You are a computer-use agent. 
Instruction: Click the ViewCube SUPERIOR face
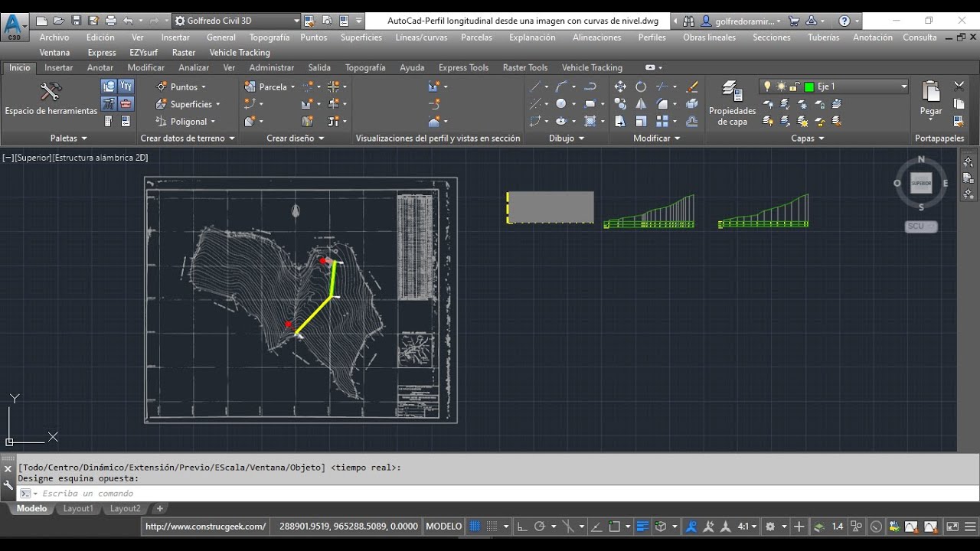pos(921,183)
